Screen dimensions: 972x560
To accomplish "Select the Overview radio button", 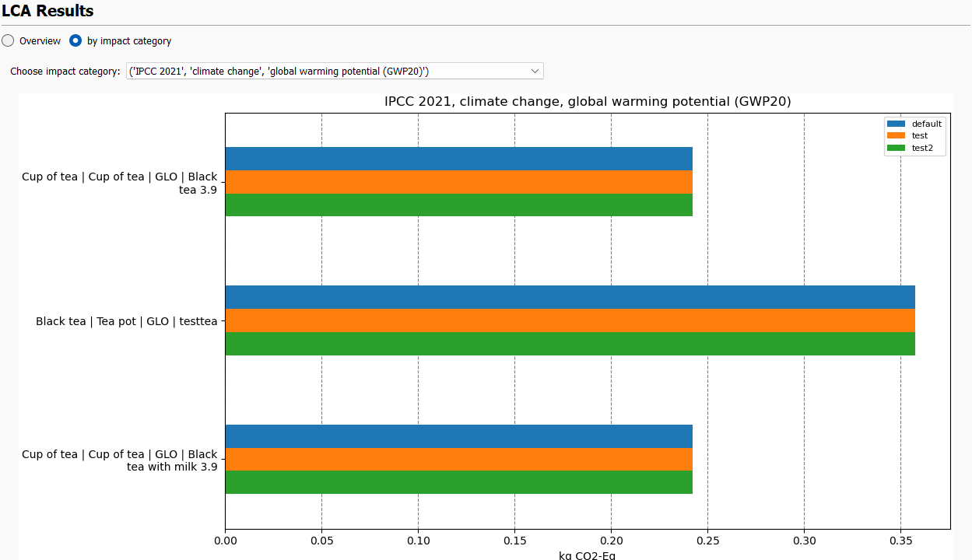I will point(8,40).
